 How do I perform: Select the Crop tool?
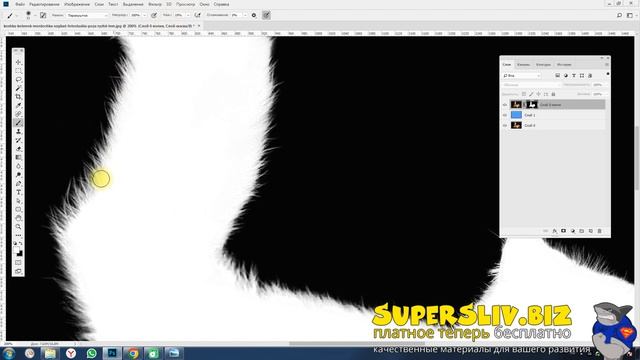point(18,97)
